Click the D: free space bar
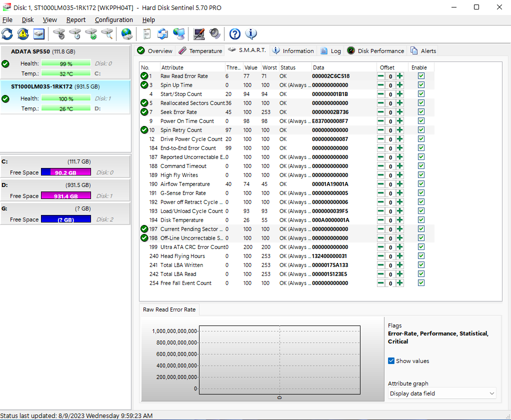The image size is (511, 420). tap(66, 196)
